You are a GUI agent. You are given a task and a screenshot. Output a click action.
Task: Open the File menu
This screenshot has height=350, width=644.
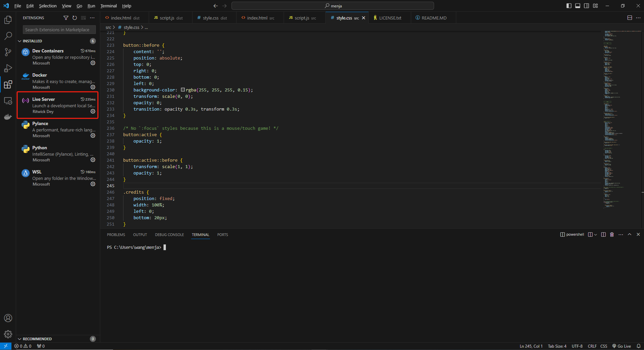click(18, 6)
